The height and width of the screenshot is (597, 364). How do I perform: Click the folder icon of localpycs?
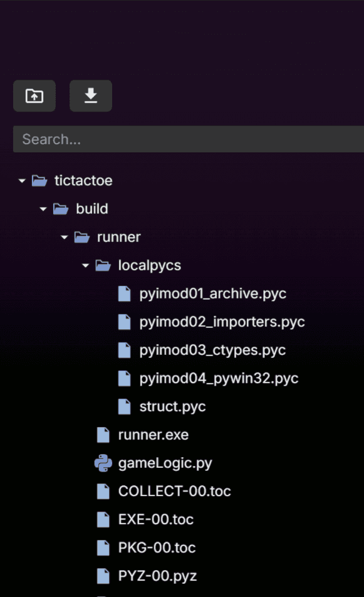[103, 265]
